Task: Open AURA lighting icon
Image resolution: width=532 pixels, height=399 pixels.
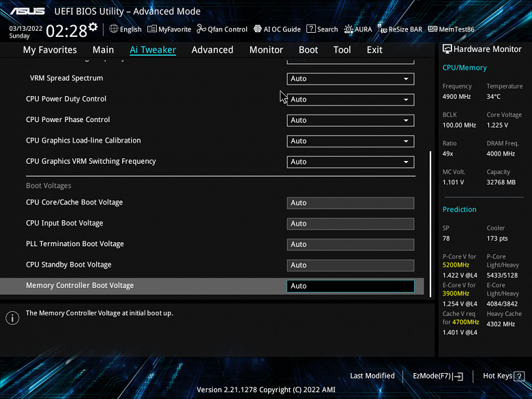Action: coord(349,29)
